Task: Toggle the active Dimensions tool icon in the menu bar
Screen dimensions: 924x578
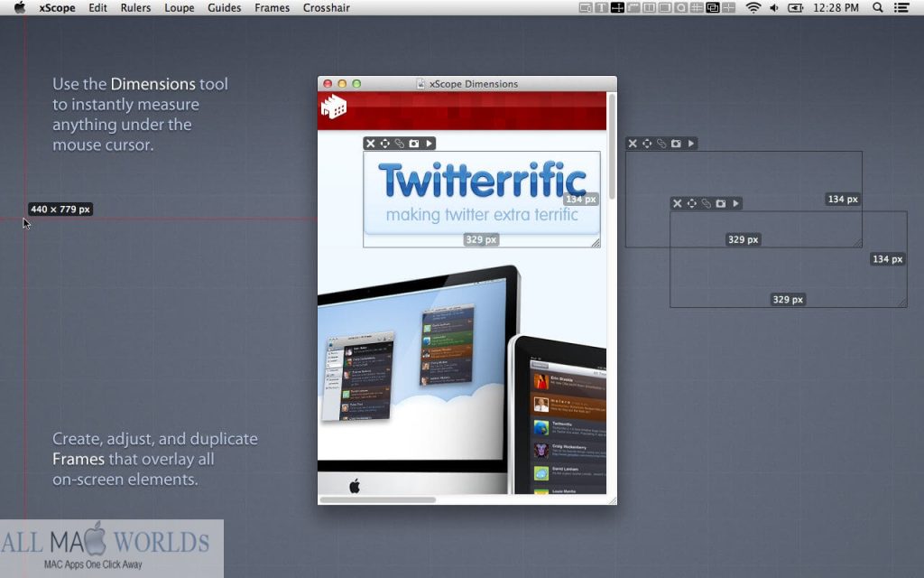Action: pyautogui.click(x=617, y=7)
